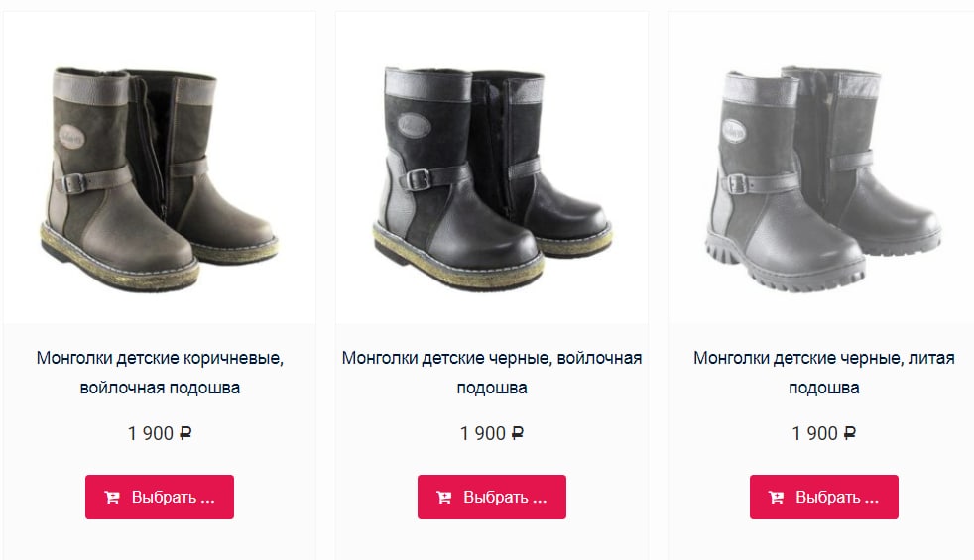Viewport: 974px width, 560px height.
Task: Click the oval brand badge on the brown boot
Action: pos(70,137)
